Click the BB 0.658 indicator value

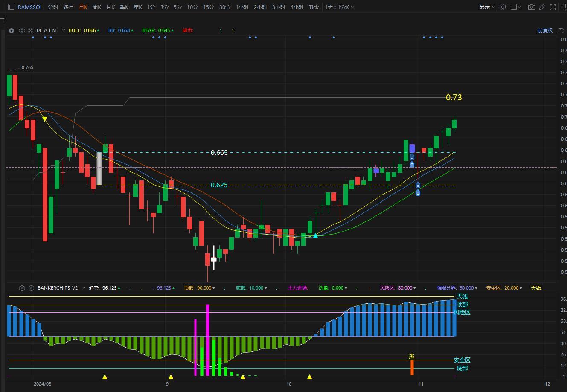(x=121, y=30)
